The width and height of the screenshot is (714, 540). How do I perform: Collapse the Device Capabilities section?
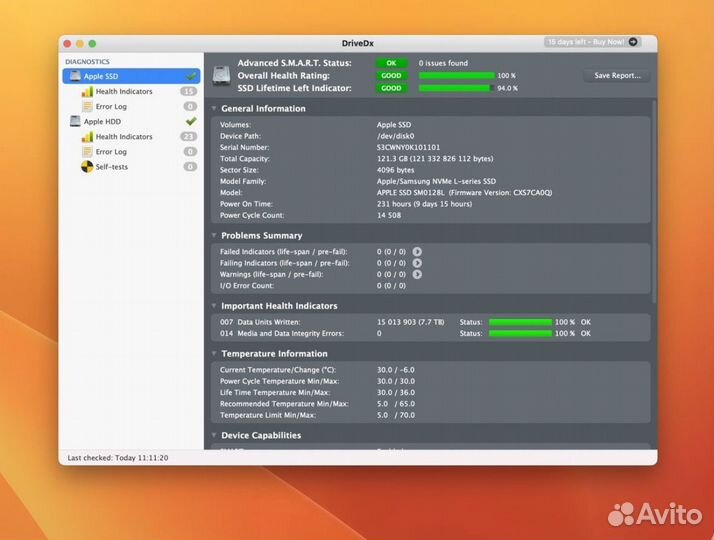(x=214, y=435)
